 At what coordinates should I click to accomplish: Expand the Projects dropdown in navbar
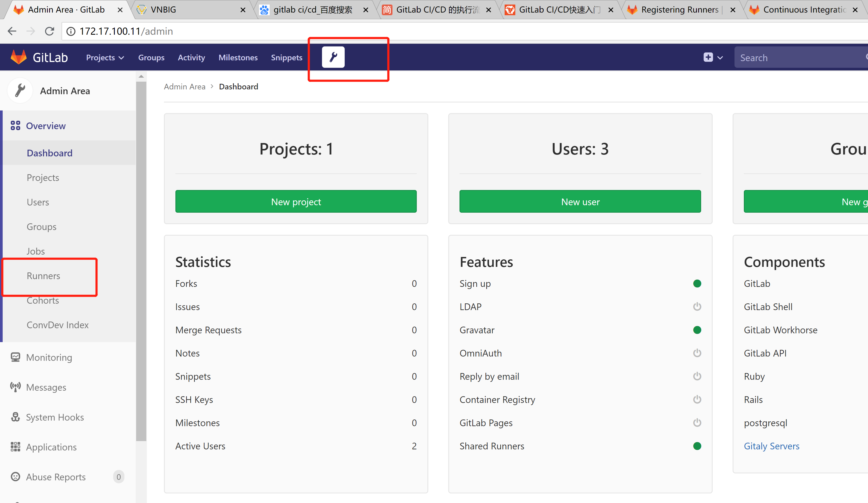[105, 57]
